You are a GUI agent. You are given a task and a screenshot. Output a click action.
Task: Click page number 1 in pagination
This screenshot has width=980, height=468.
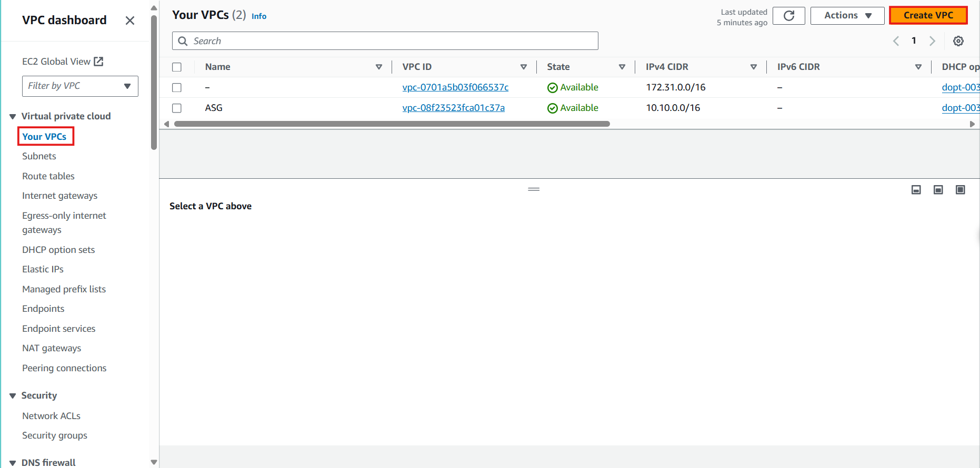pyautogui.click(x=914, y=40)
